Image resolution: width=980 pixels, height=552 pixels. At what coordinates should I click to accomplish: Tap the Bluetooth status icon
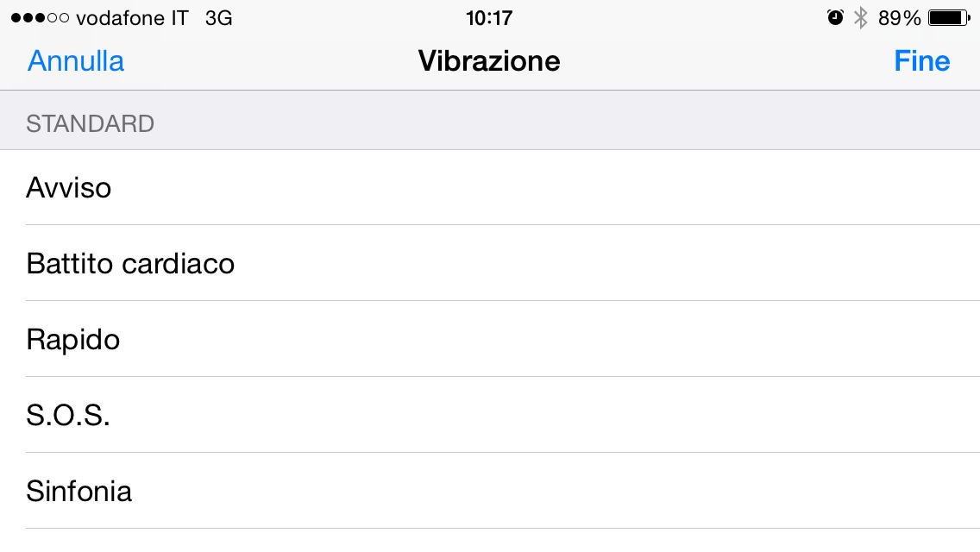pyautogui.click(x=860, y=18)
